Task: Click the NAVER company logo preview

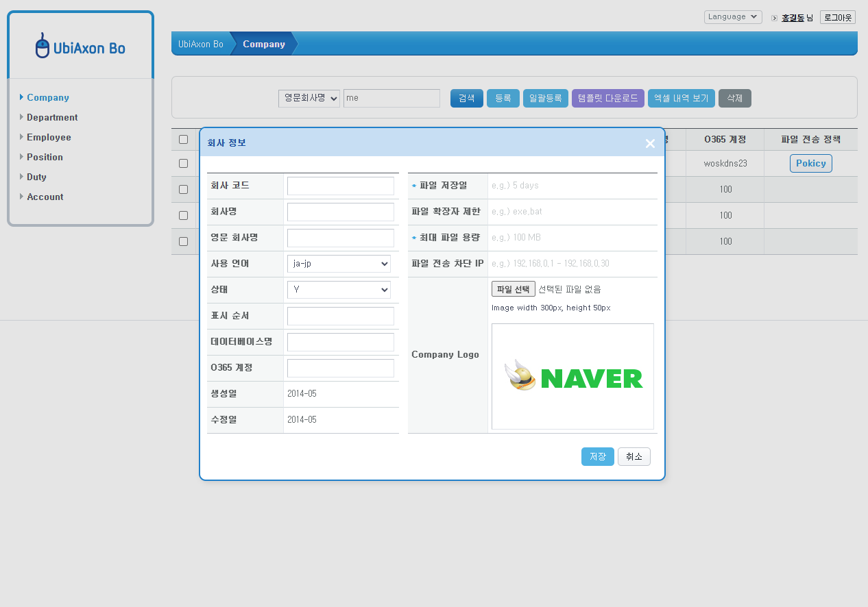Action: pyautogui.click(x=572, y=377)
